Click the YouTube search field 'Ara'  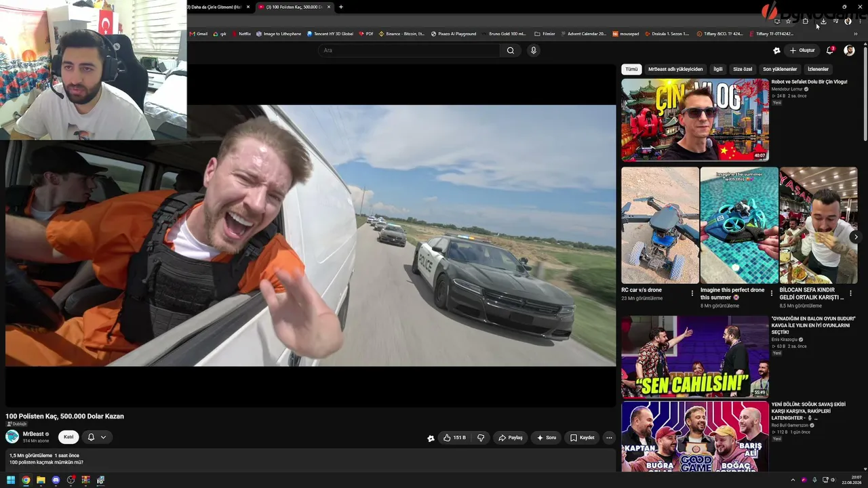pos(410,50)
